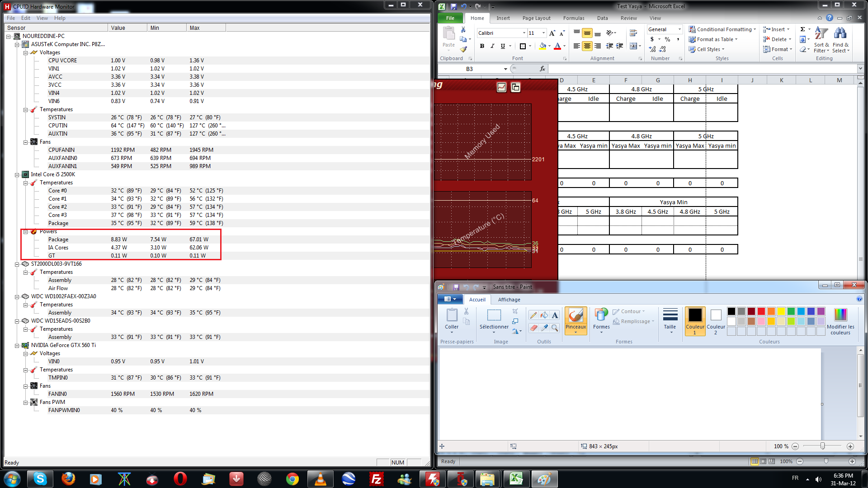Toggle Center text alignment in Excel
The image size is (868, 488).
[587, 46]
